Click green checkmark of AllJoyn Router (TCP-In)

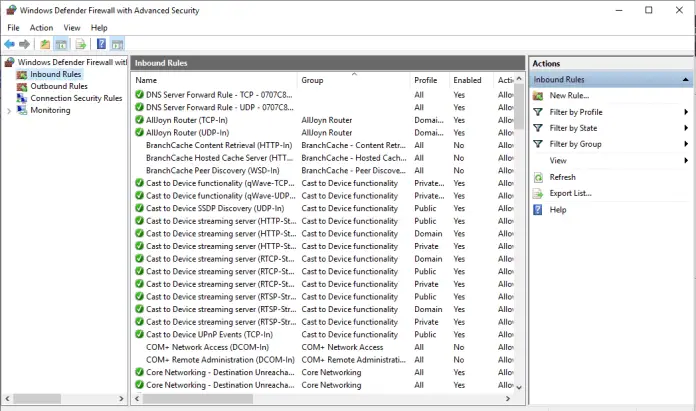coord(139,120)
